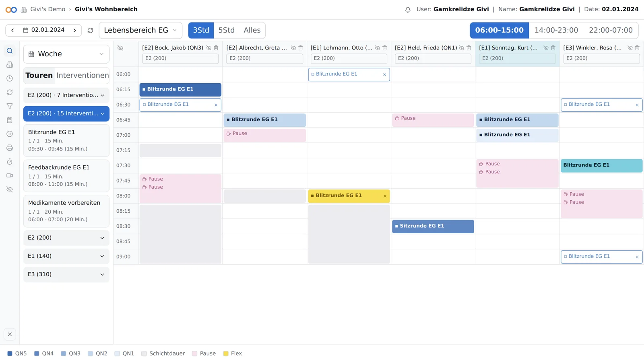This screenshot has height=362, width=644.
Task: Click the Sitzrunde EG E1 block
Action: 433,226
